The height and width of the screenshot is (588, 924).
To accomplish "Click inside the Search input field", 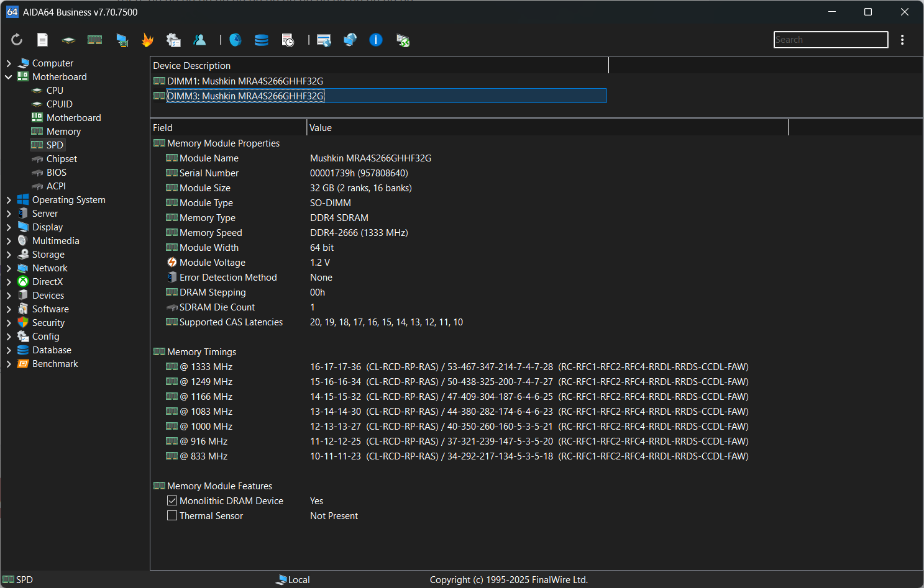I will point(831,40).
